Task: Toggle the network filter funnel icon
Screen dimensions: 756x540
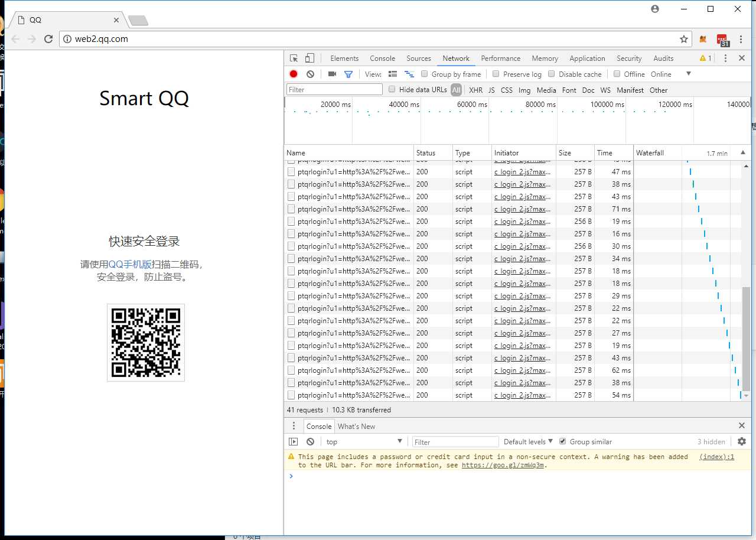Action: coord(348,74)
